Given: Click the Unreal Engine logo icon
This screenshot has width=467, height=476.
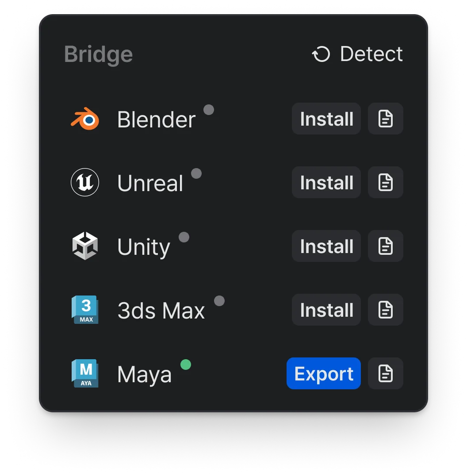Looking at the screenshot, I should coord(85,182).
